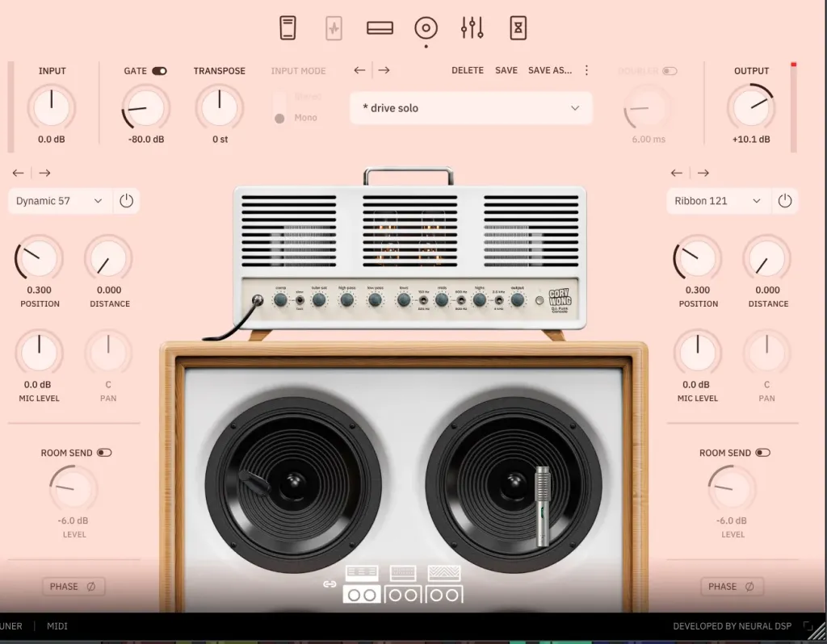Open the MIDI tab in bottom bar
The image size is (827, 644).
point(57,626)
